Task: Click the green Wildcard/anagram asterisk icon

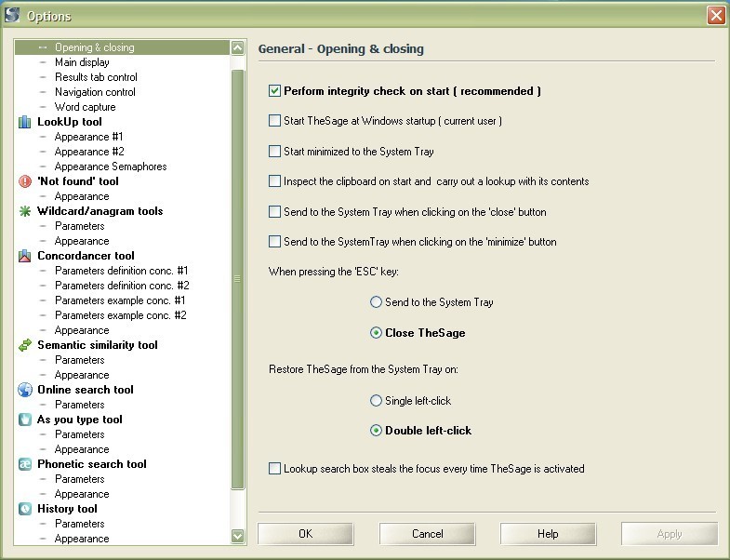Action: [25, 211]
